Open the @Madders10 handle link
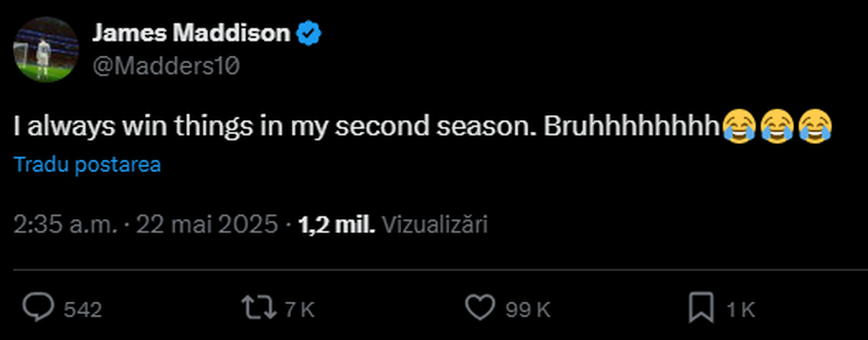The image size is (868, 340). pyautogui.click(x=166, y=66)
